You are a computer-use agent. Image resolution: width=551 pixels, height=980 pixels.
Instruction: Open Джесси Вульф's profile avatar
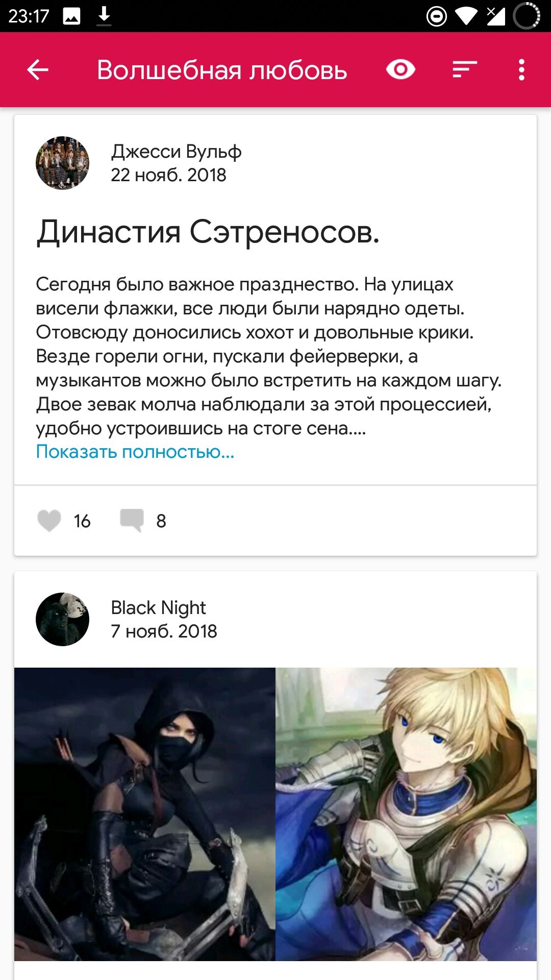[x=62, y=163]
